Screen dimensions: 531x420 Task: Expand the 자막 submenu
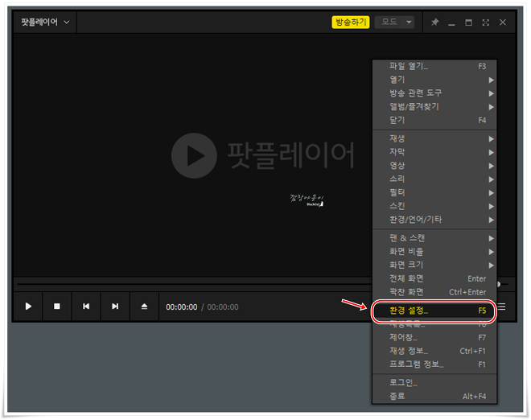[x=434, y=152]
